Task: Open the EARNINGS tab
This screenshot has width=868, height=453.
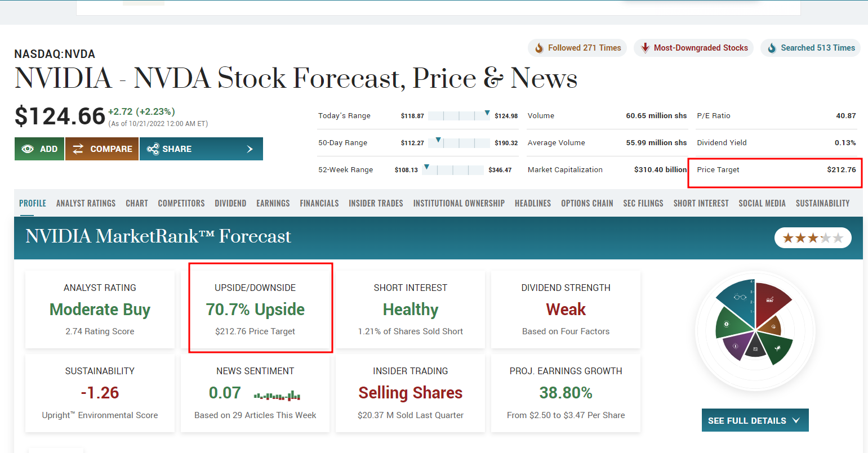Action: pyautogui.click(x=273, y=203)
